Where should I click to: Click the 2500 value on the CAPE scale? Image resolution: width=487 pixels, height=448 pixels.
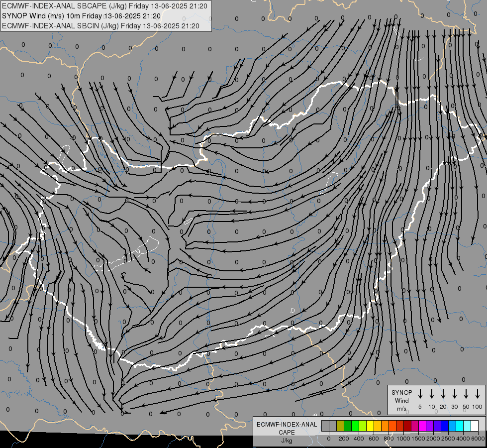448,439
